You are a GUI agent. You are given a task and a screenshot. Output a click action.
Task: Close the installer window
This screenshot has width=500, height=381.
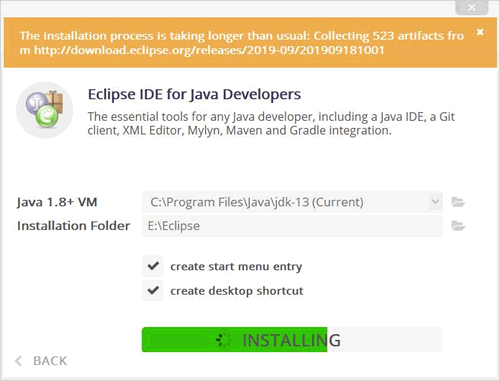[472, 7]
